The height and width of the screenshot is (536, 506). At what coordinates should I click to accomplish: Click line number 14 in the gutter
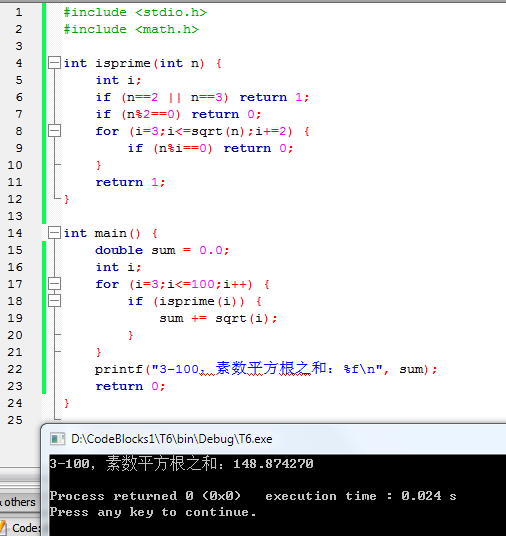pyautogui.click(x=15, y=233)
